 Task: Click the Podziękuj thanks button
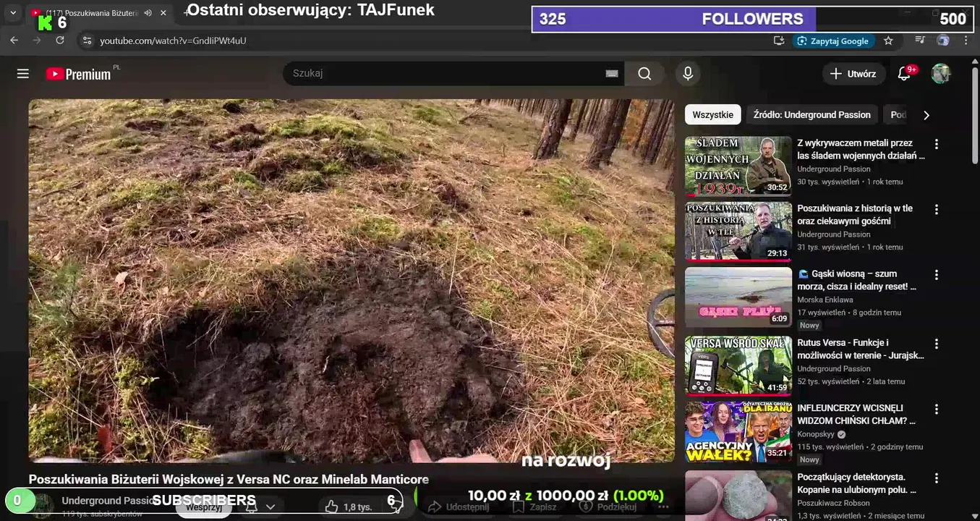(609, 507)
